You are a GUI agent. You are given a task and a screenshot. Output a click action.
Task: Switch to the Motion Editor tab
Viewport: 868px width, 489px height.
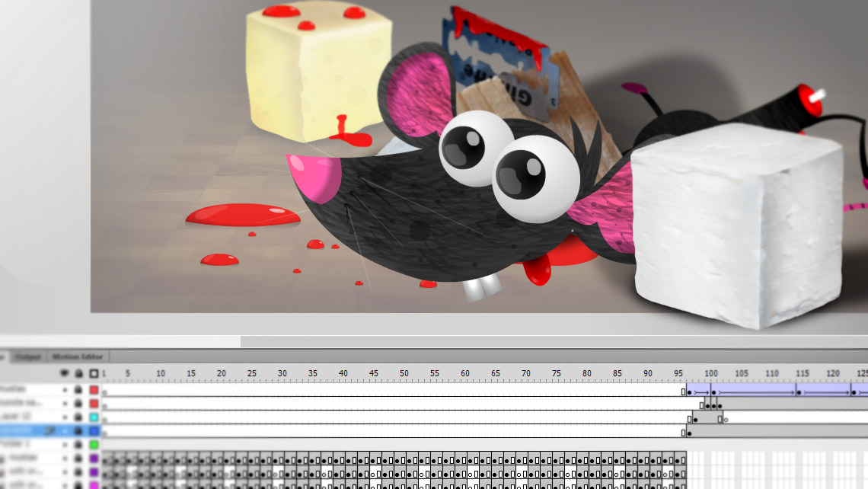point(78,356)
